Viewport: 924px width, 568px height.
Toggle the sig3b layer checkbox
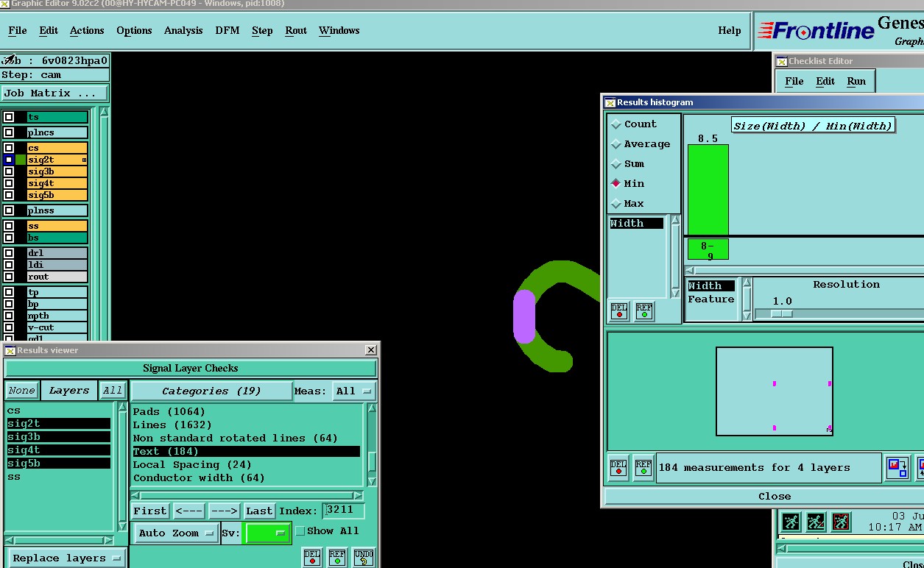pyautogui.click(x=9, y=171)
